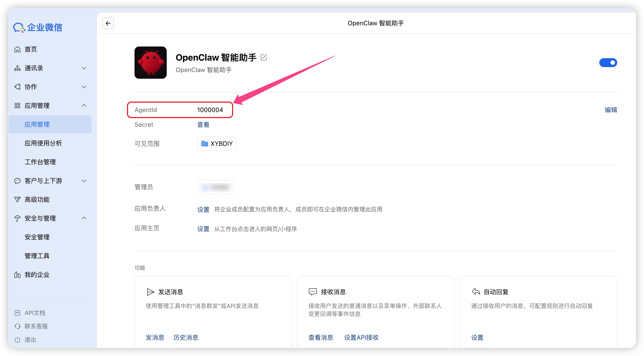Click the 联系客服 headset icon
Viewport: 644px width, 356px height.
[17, 326]
